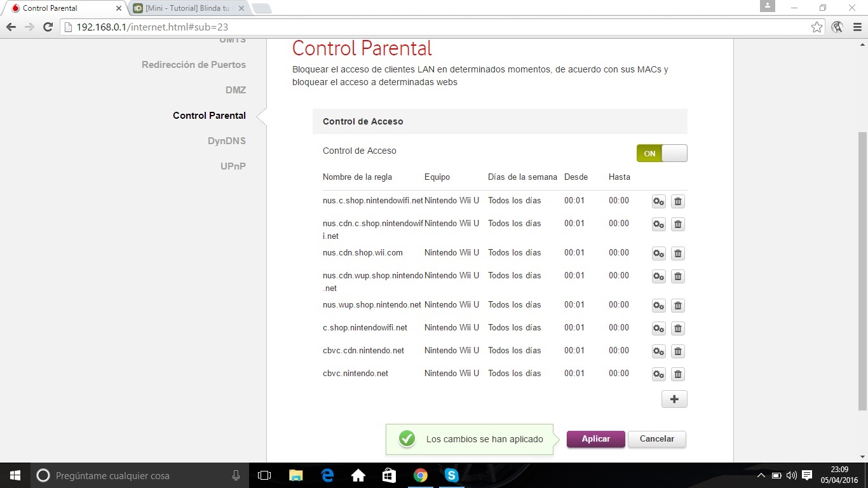Open Cortana microphone in taskbar search
Viewport: 868px width, 488px height.
[236, 475]
